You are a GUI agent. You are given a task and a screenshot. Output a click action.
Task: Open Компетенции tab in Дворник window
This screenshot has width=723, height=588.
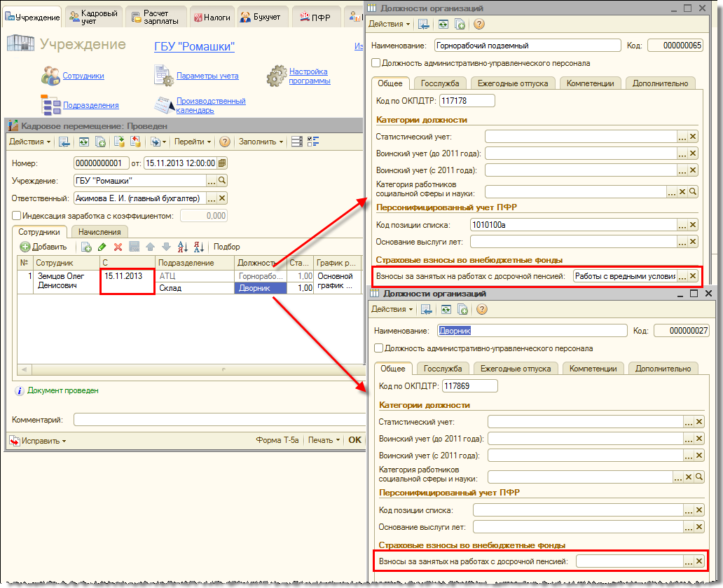[x=593, y=369]
